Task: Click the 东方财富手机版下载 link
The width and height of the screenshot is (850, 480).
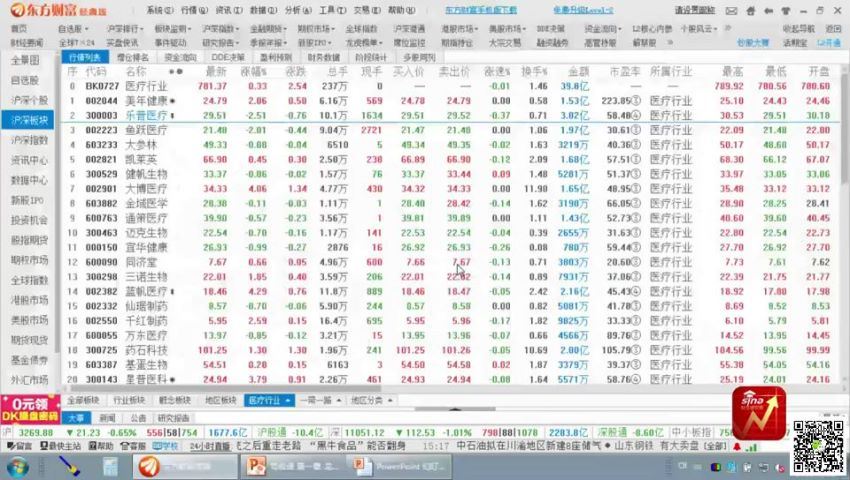Action: [x=481, y=10]
